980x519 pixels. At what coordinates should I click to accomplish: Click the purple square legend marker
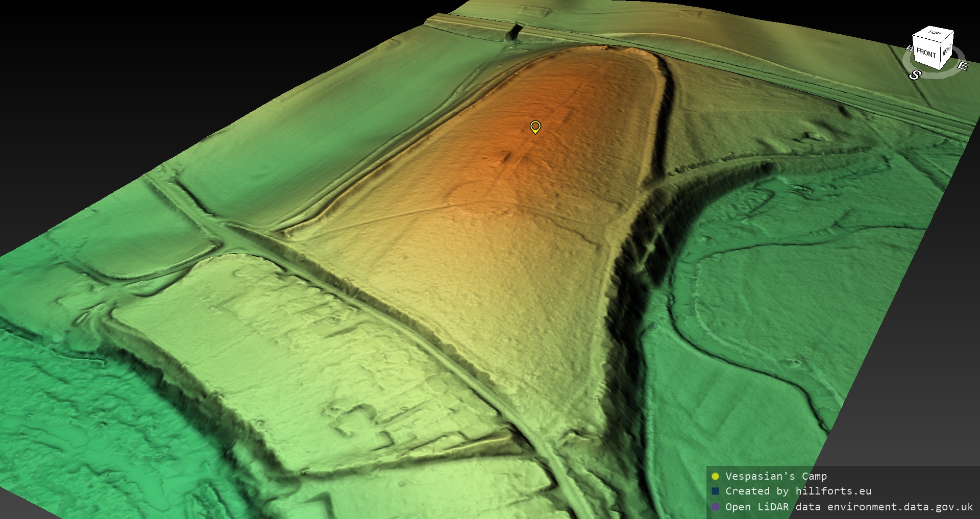(715, 507)
